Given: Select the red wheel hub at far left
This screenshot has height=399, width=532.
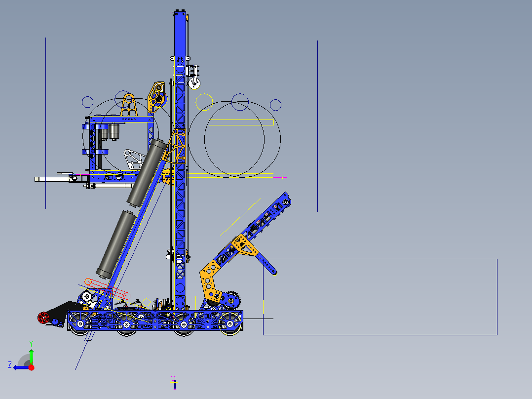Looking at the screenshot, I should [x=43, y=317].
